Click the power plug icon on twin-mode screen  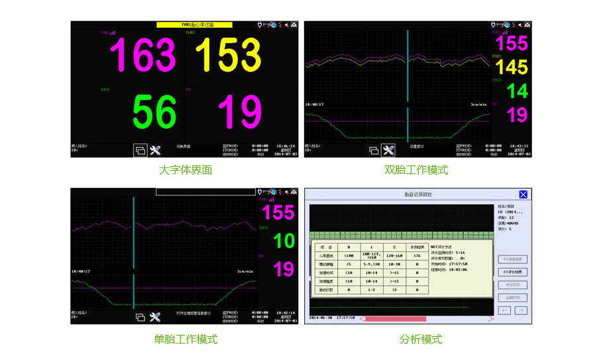tap(493, 25)
